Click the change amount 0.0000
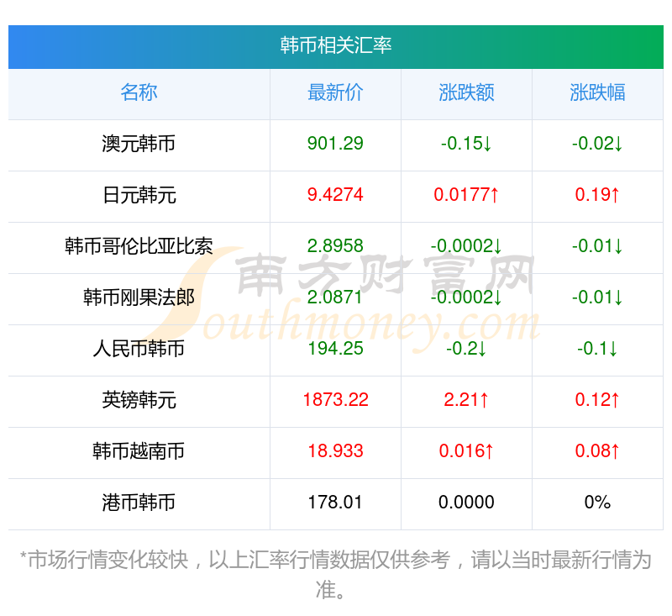Image resolution: width=672 pixels, height=616 pixels. click(466, 503)
